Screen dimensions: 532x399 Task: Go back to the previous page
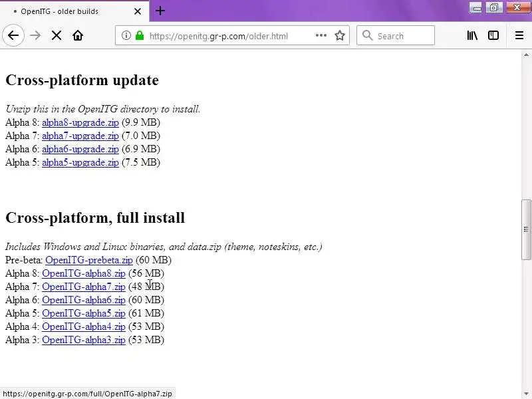[13, 35]
